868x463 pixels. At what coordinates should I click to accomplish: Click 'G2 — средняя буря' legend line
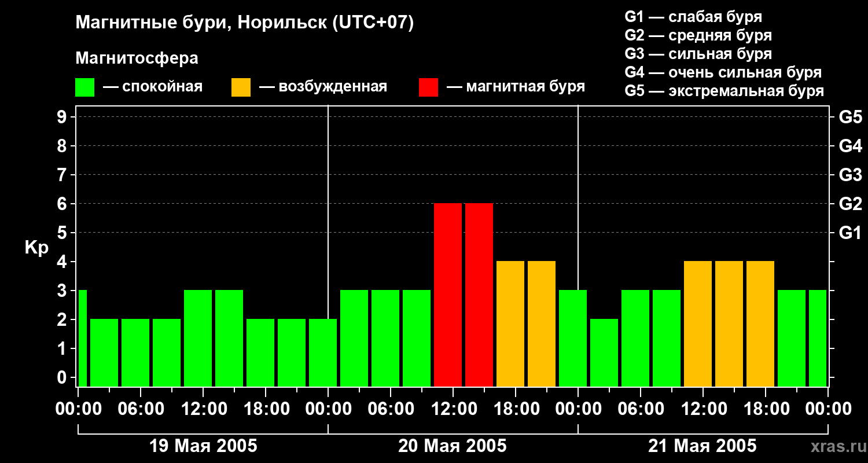[x=698, y=35]
